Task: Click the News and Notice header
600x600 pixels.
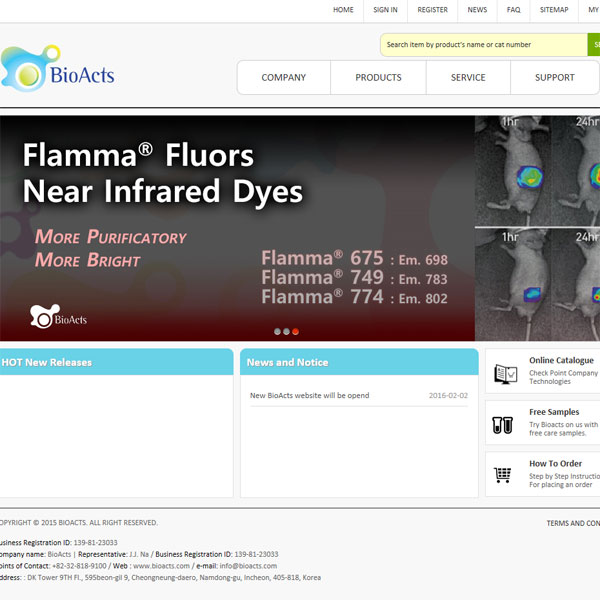Action: pos(359,362)
